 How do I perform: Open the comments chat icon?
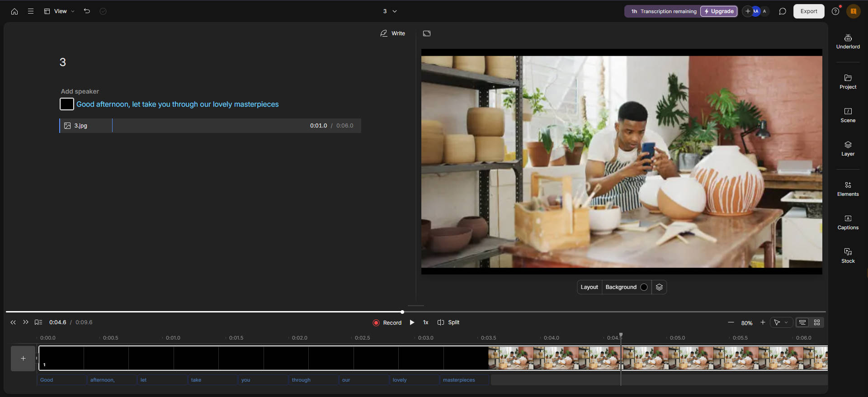point(782,11)
